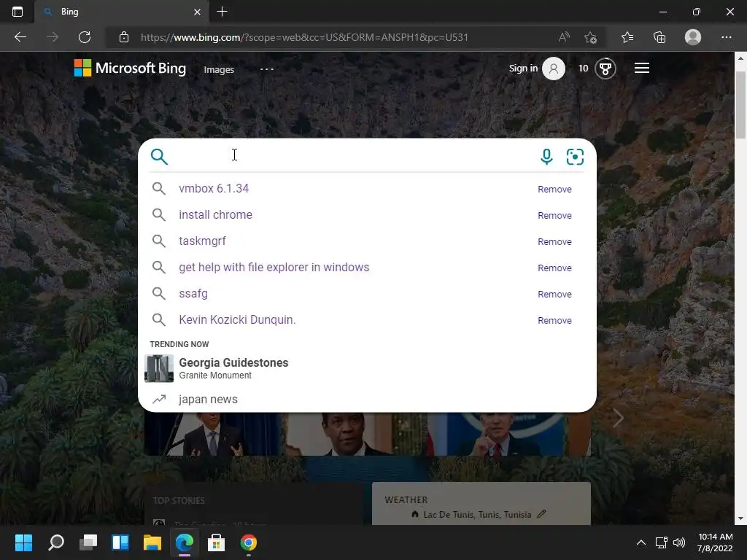Open the Bing hamburger settings menu
Viewport: 747px width, 560px height.
642,68
